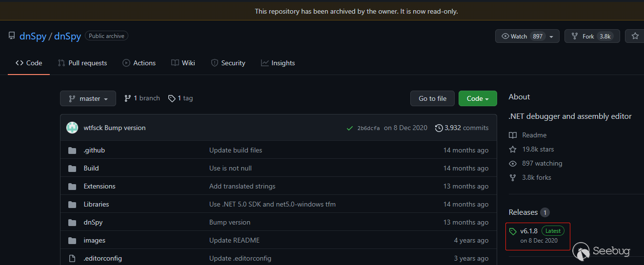Click the green commit status checkmark
Image resolution: width=644 pixels, height=265 pixels.
(x=349, y=128)
